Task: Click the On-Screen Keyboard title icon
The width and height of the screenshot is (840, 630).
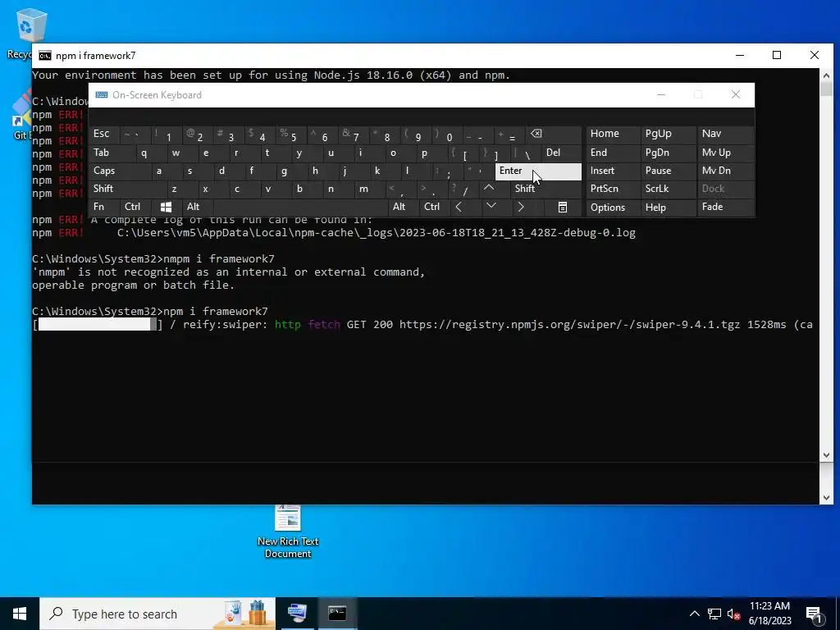Action: click(x=101, y=95)
